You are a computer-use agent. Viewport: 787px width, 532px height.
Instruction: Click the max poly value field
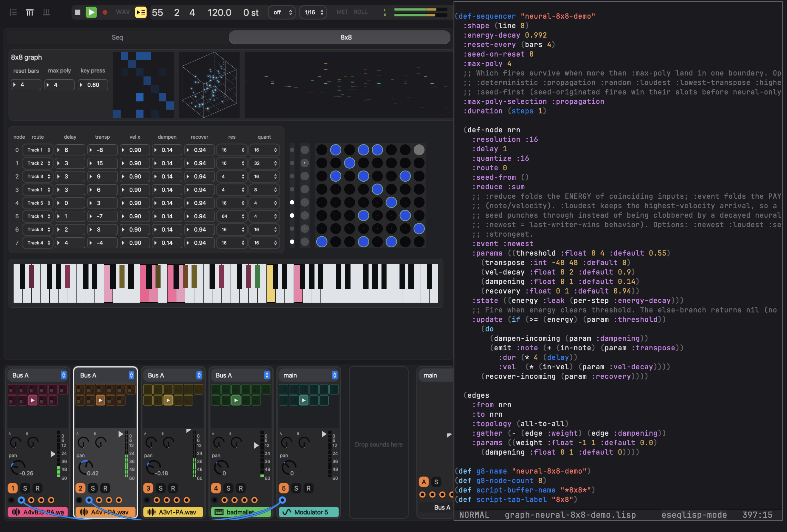pyautogui.click(x=60, y=85)
